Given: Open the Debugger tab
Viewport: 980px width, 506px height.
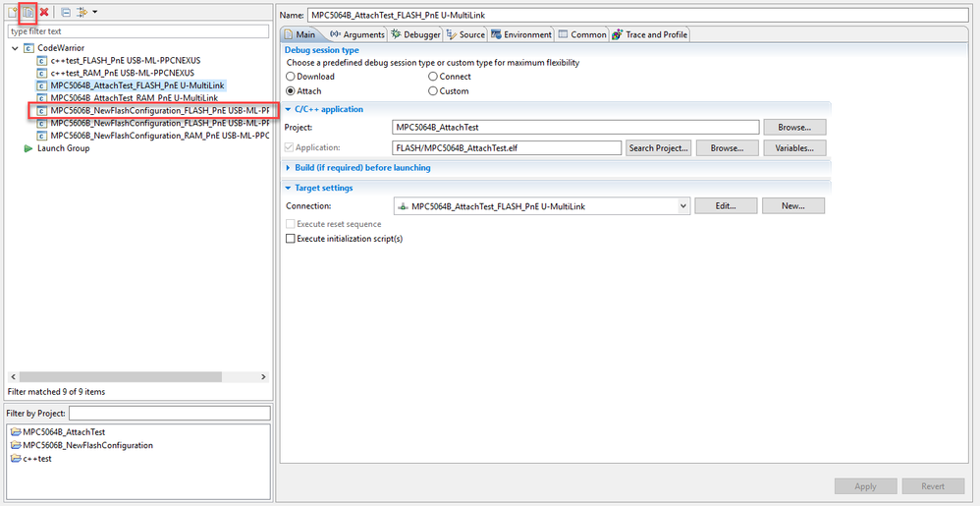Looking at the screenshot, I should click(415, 34).
